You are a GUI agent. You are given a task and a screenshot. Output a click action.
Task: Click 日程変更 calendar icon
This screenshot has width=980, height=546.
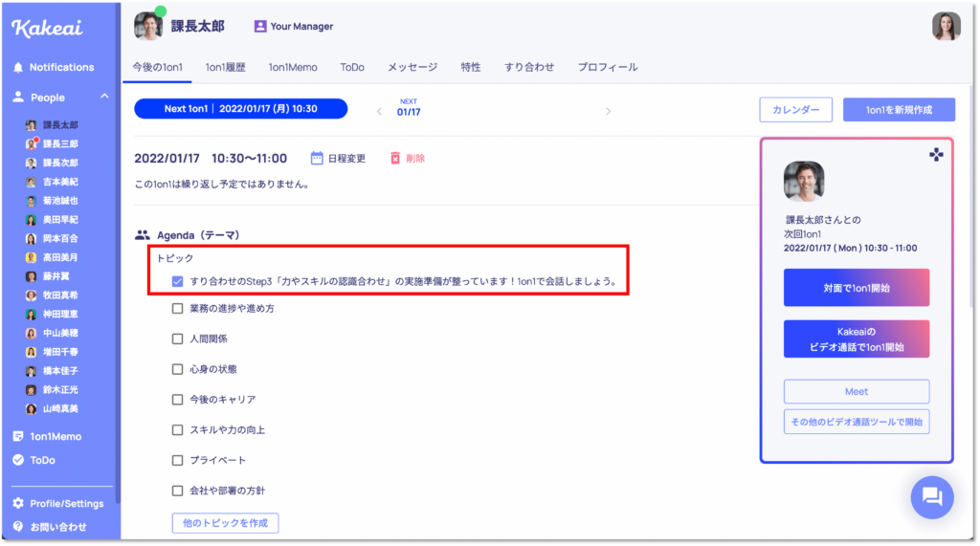tap(317, 158)
